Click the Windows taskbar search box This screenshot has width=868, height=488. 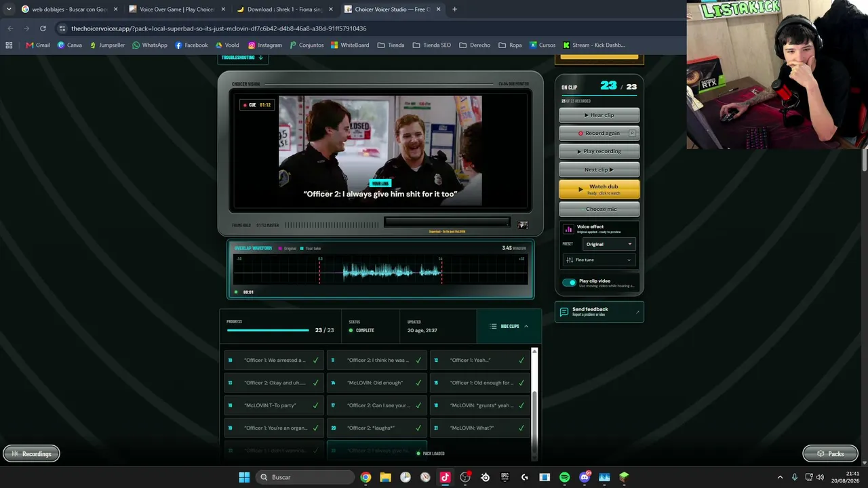pos(304,477)
